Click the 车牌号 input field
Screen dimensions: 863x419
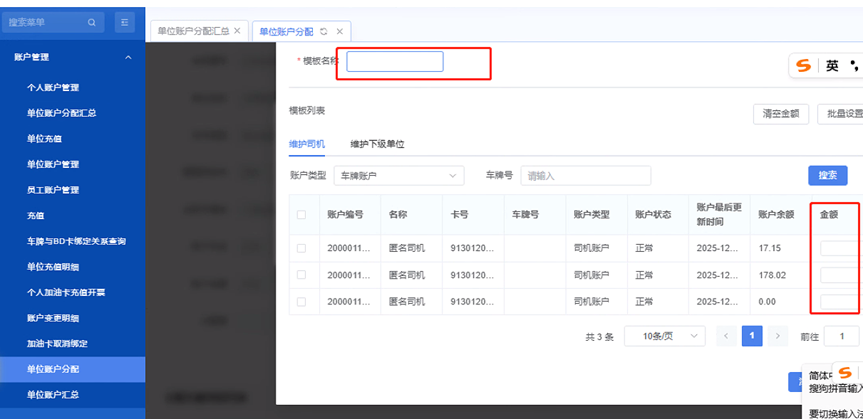585,176
